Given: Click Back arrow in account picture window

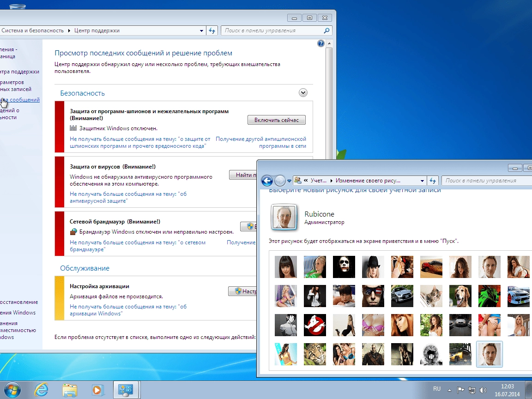Looking at the screenshot, I should 267,181.
